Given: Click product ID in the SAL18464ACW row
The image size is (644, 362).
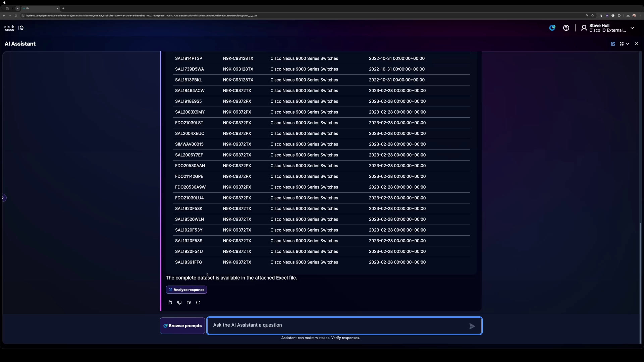Looking at the screenshot, I should (x=237, y=90).
